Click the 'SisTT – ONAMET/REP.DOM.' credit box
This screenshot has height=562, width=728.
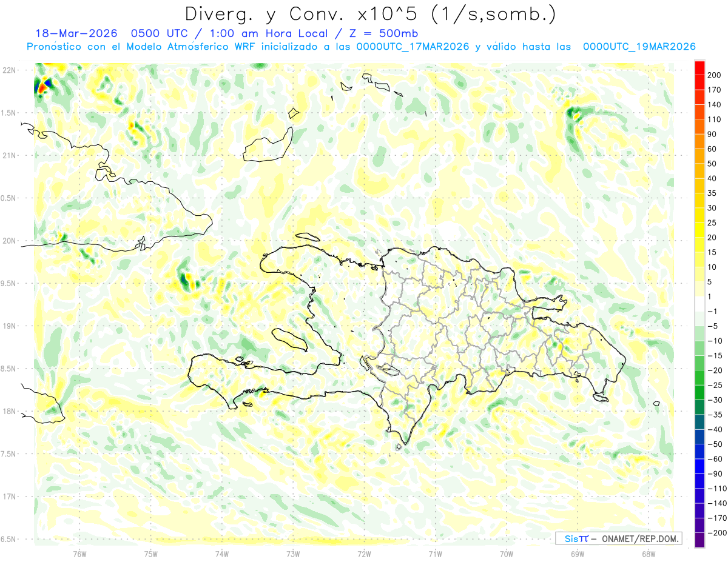coord(618,538)
